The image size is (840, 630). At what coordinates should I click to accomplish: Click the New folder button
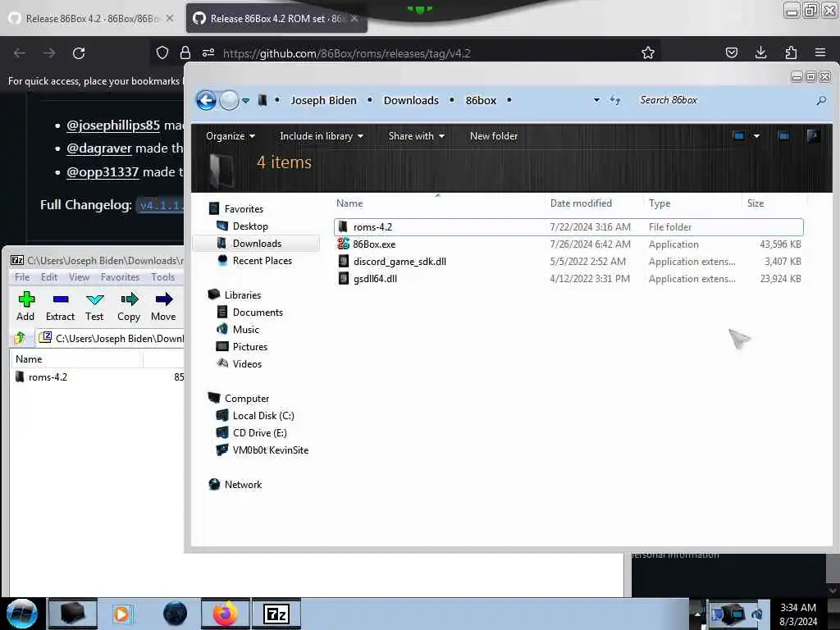pyautogui.click(x=493, y=136)
